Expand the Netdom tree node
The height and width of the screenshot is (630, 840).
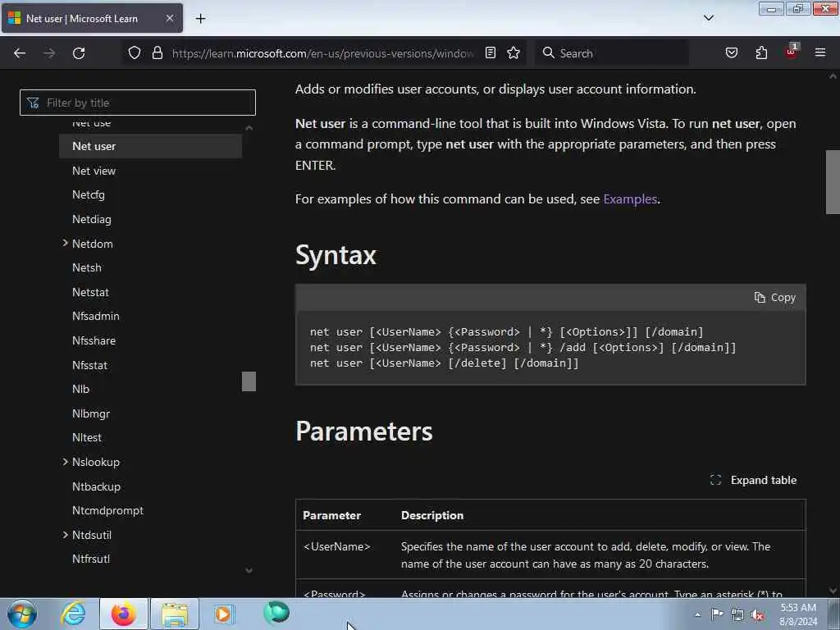point(65,243)
